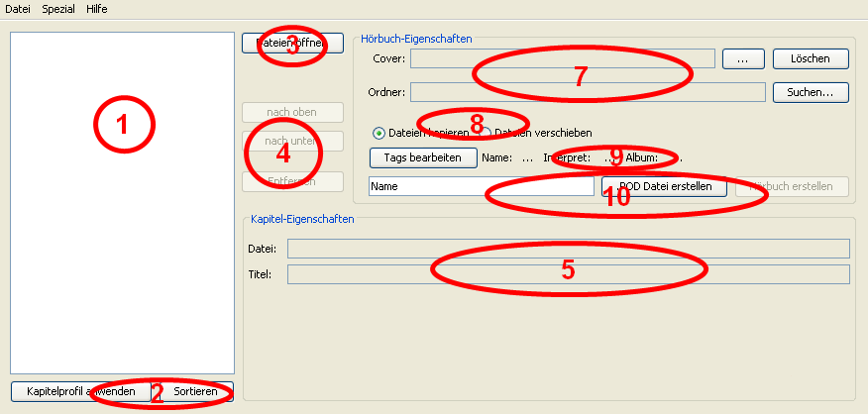This screenshot has width=868, height=414.
Task: Open the Spezial menu
Action: tap(58, 9)
